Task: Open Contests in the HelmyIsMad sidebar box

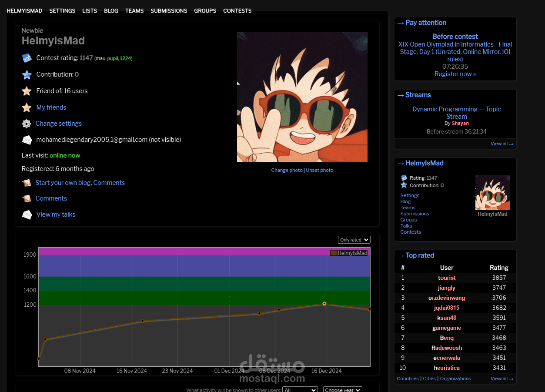Action: point(411,232)
